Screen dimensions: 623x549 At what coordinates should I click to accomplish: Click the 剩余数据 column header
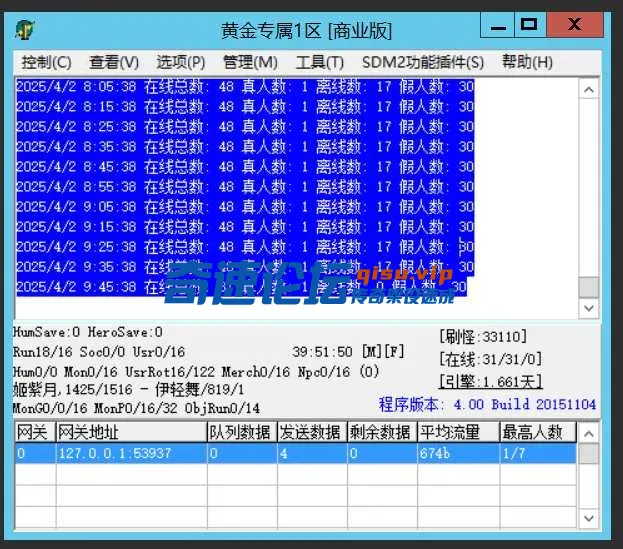[383, 432]
